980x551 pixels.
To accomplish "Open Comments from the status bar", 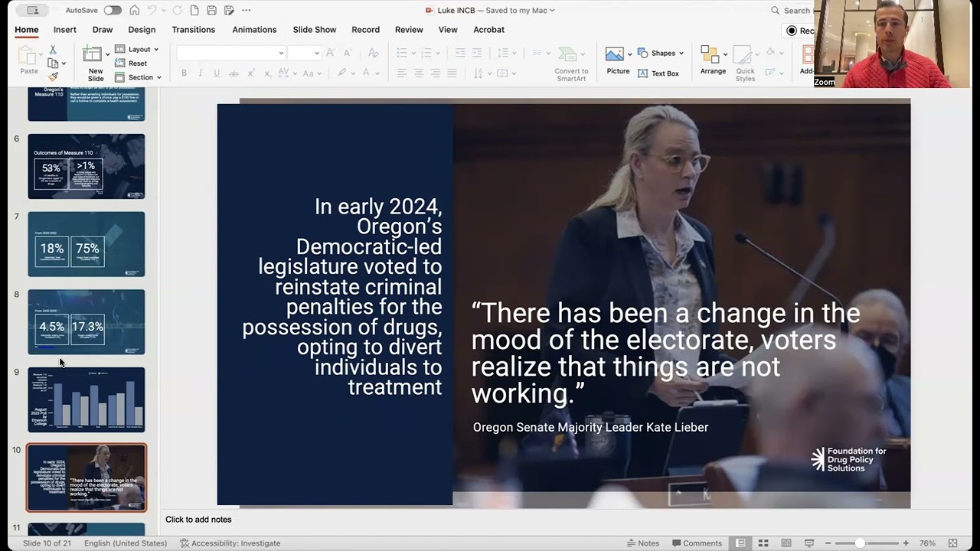I will [697, 543].
